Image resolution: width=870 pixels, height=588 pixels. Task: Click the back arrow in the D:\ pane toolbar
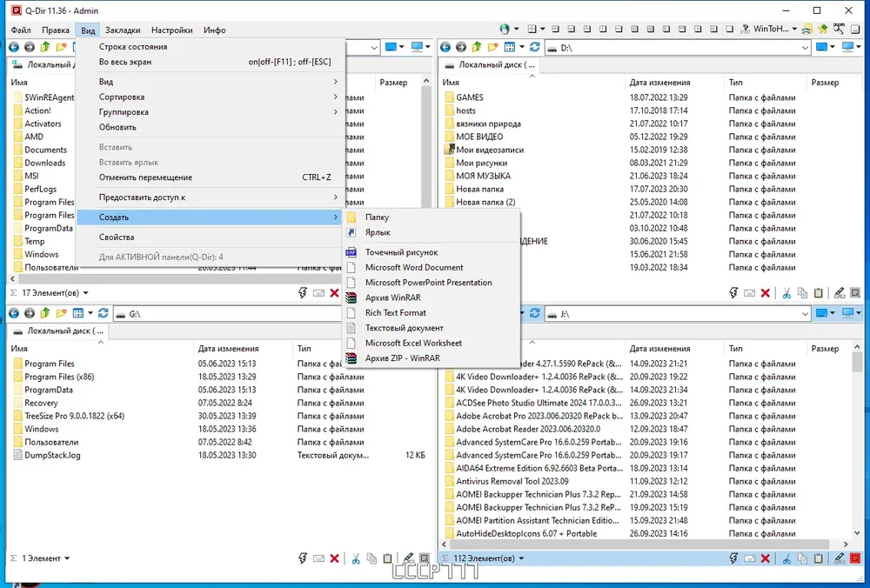click(x=445, y=48)
